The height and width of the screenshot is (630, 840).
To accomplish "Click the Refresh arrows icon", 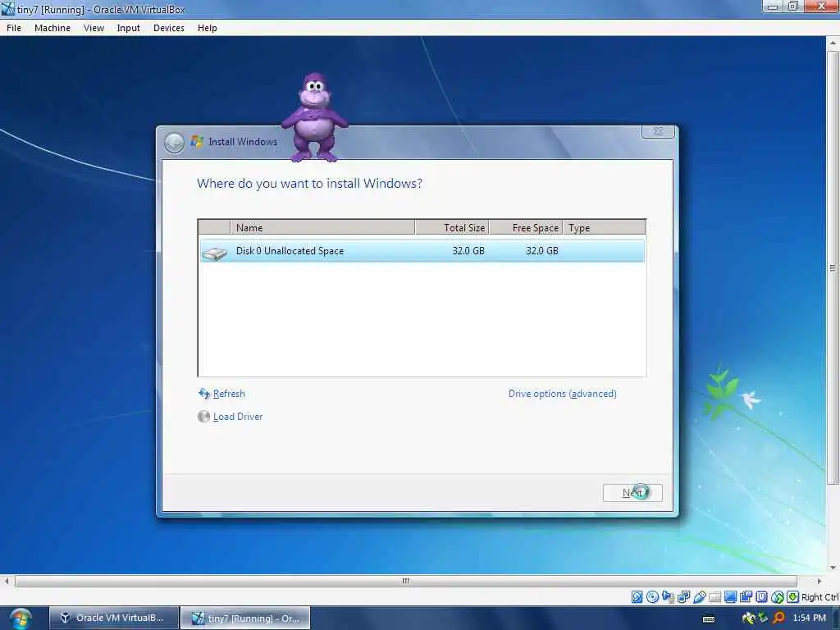I will (204, 394).
